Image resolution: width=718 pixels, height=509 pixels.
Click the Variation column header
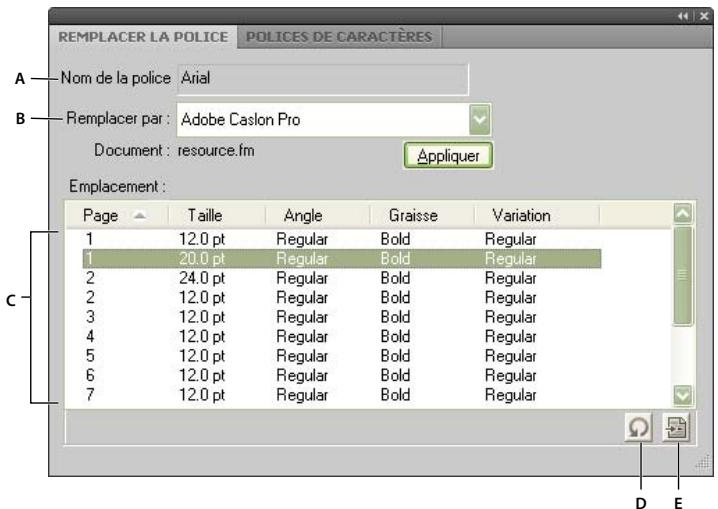(x=537, y=216)
